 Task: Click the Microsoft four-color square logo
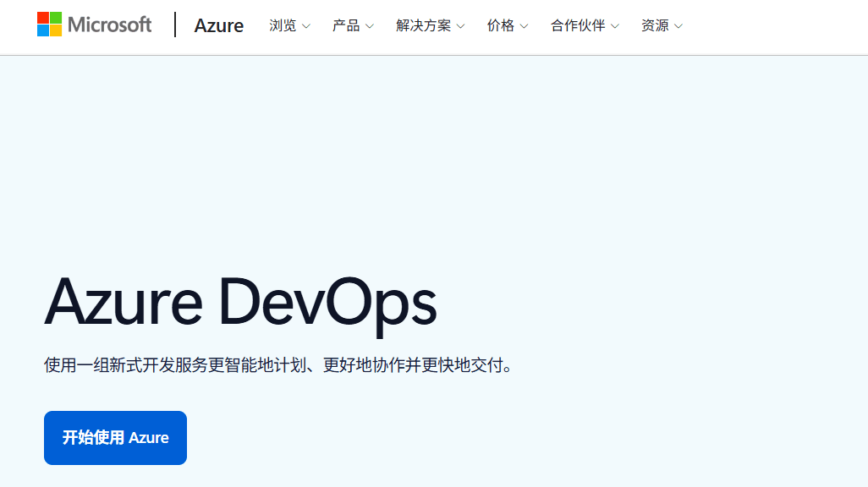(49, 25)
